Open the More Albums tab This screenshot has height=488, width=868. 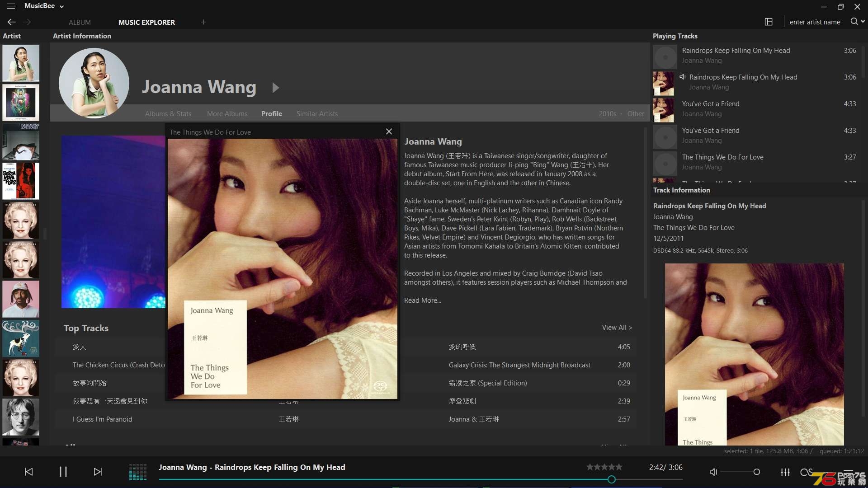pos(227,114)
